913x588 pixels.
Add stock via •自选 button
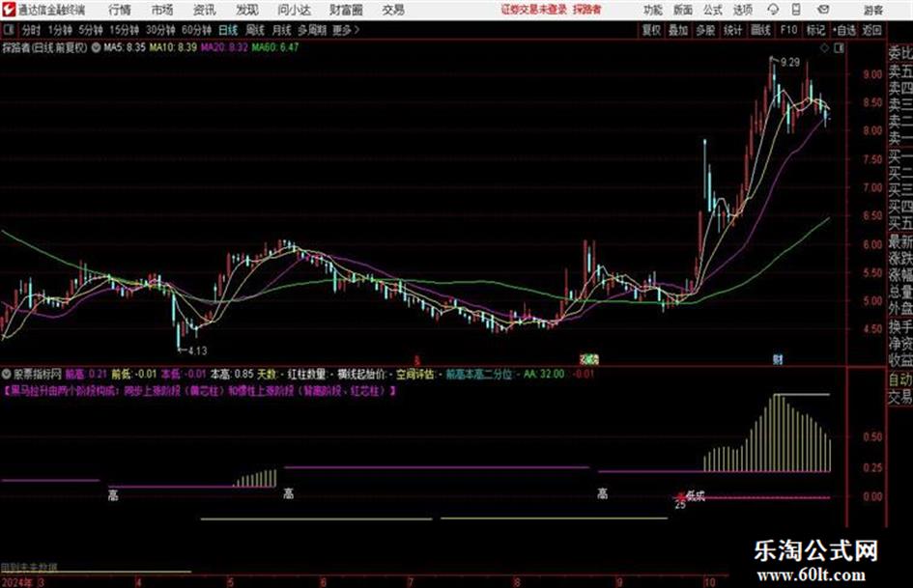[x=844, y=30]
